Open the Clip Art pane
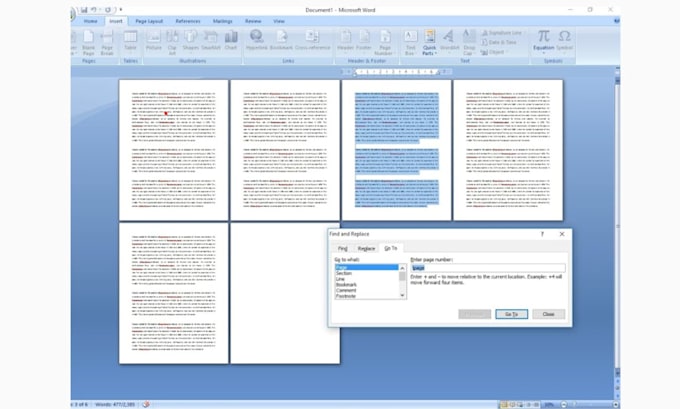 pyautogui.click(x=172, y=43)
